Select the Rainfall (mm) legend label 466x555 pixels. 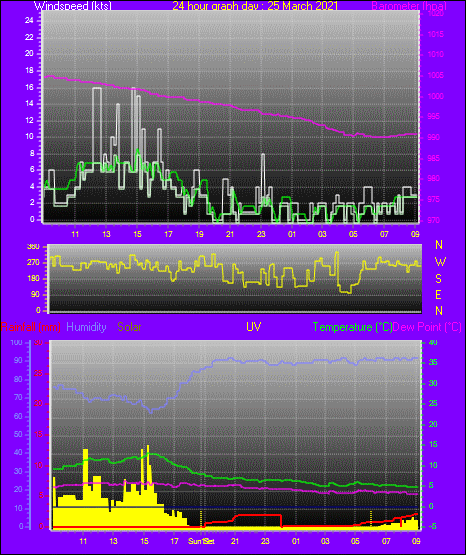[31, 327]
